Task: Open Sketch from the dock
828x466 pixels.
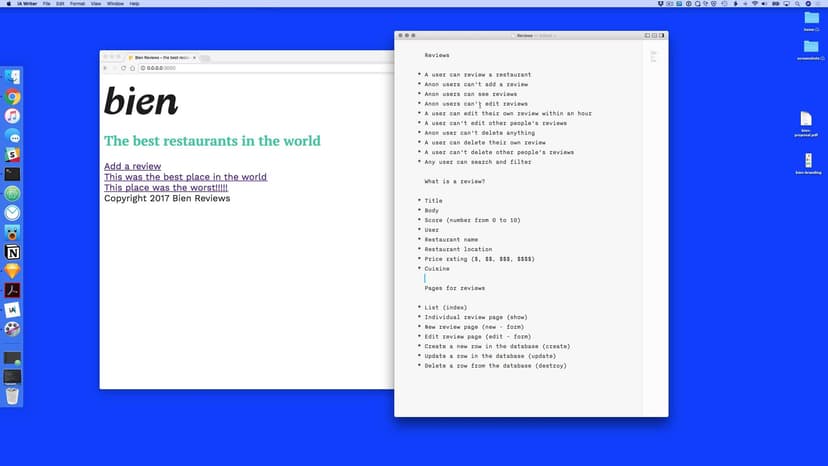Action: coord(12,271)
